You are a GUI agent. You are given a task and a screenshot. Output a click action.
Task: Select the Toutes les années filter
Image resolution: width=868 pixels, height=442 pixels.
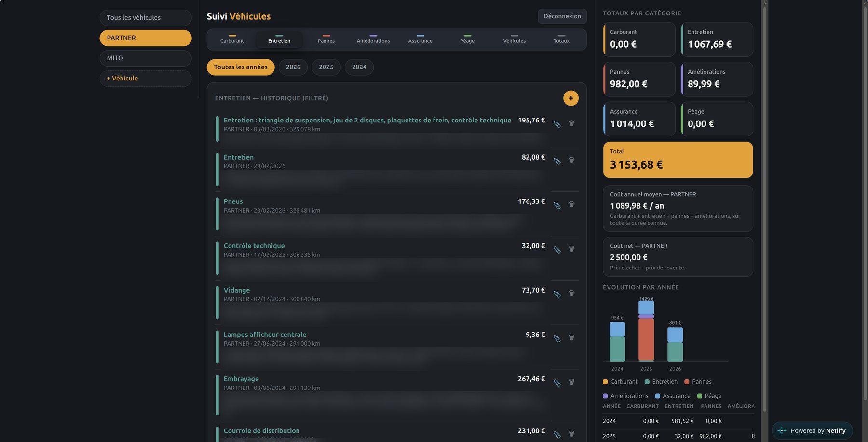coord(241,67)
